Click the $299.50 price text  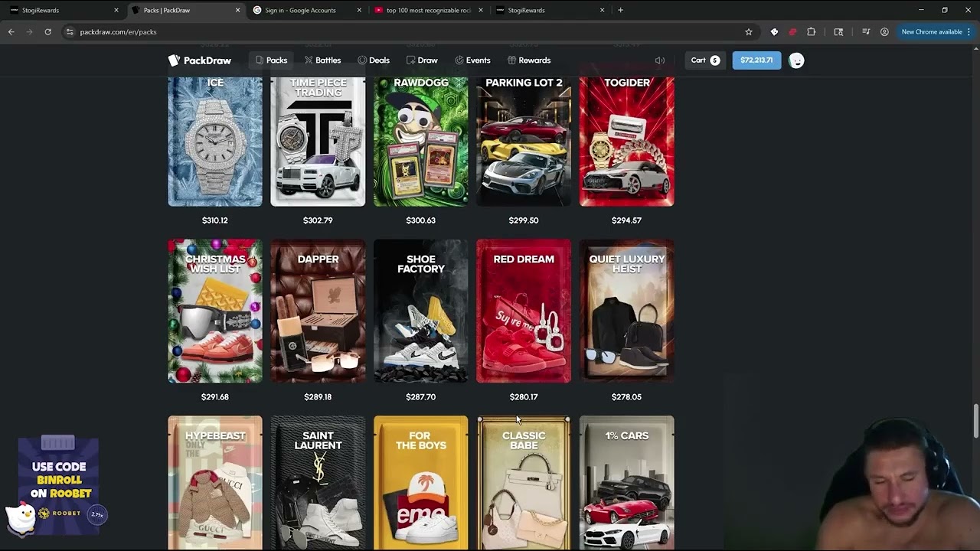524,220
